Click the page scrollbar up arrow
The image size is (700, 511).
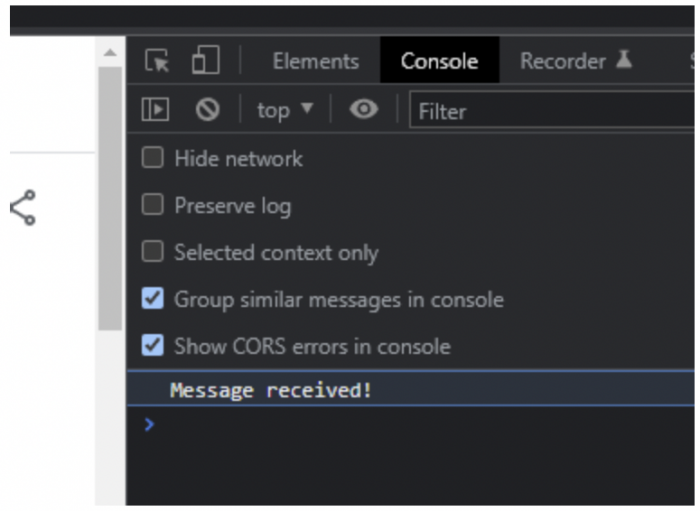110,53
